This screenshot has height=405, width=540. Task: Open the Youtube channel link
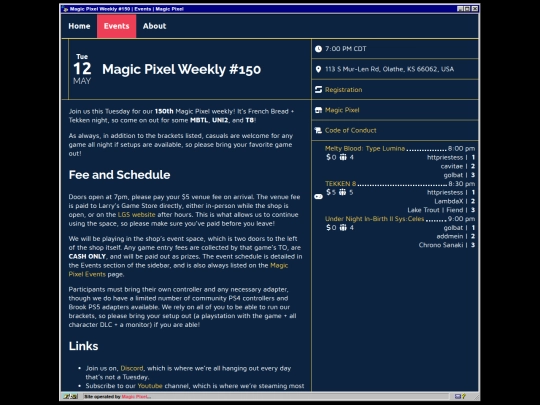click(x=150, y=386)
